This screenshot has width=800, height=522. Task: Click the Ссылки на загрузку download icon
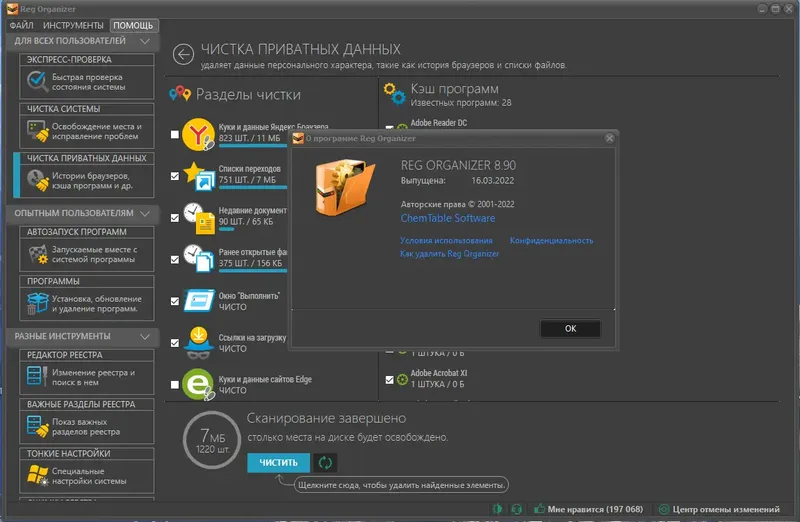click(x=198, y=343)
